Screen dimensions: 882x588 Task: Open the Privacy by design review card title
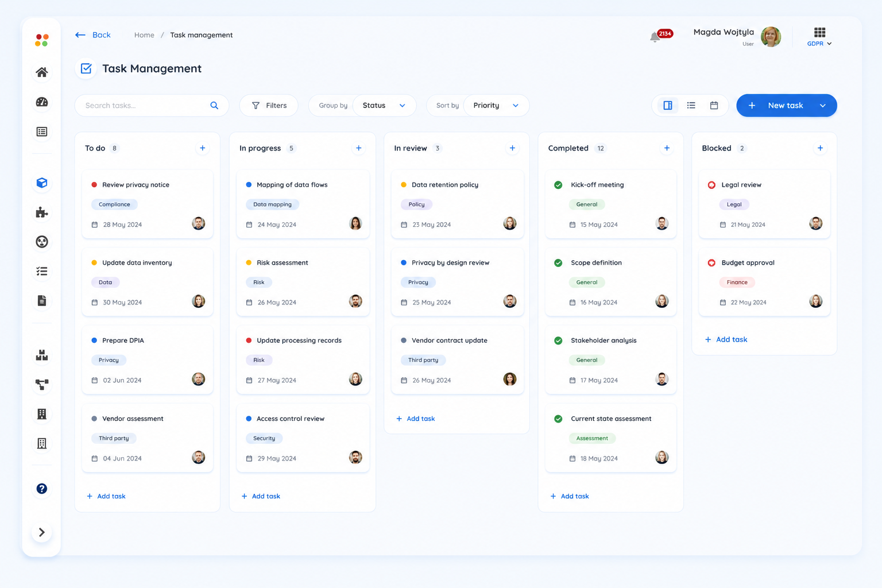[451, 263]
